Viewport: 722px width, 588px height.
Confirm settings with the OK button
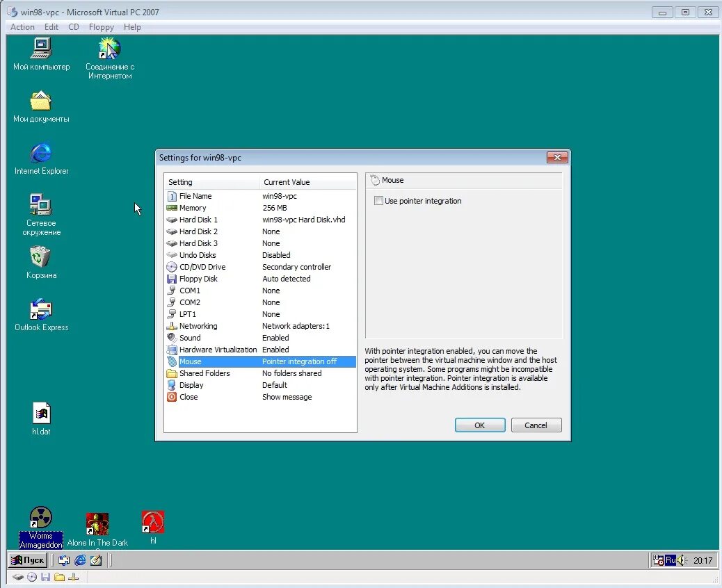480,425
